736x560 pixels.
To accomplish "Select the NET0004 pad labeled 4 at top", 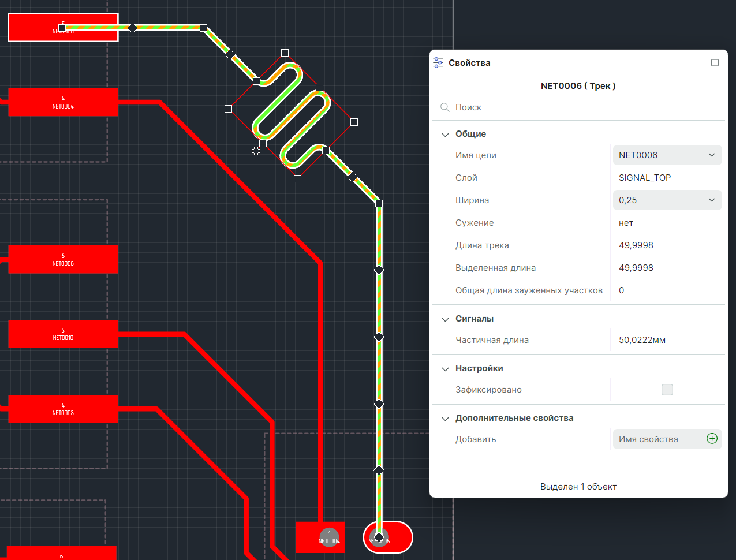I will [x=63, y=102].
